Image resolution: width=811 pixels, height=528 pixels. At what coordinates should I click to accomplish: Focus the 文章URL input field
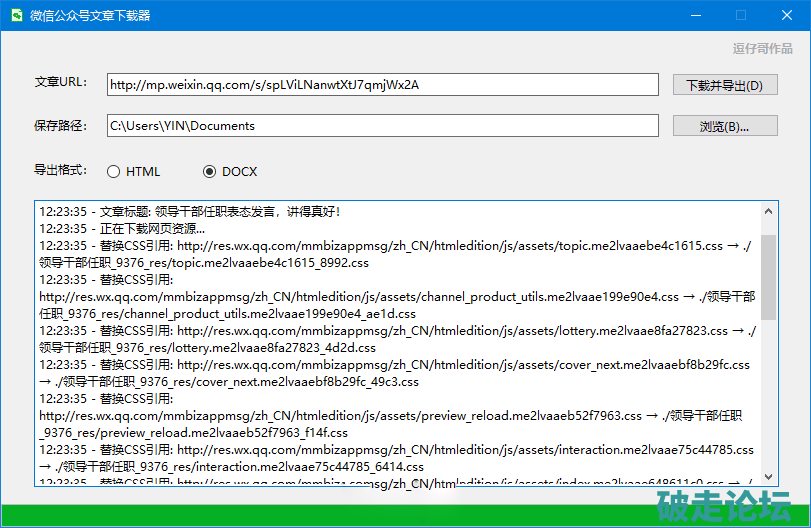pos(382,85)
